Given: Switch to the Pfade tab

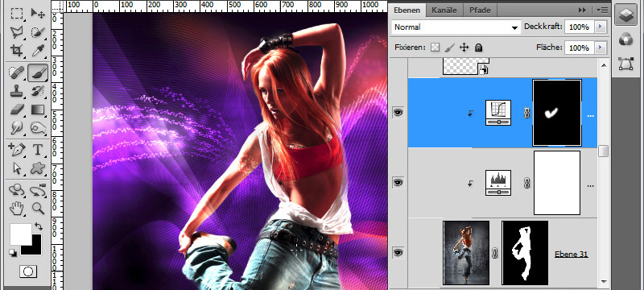Looking at the screenshot, I should point(480,10).
